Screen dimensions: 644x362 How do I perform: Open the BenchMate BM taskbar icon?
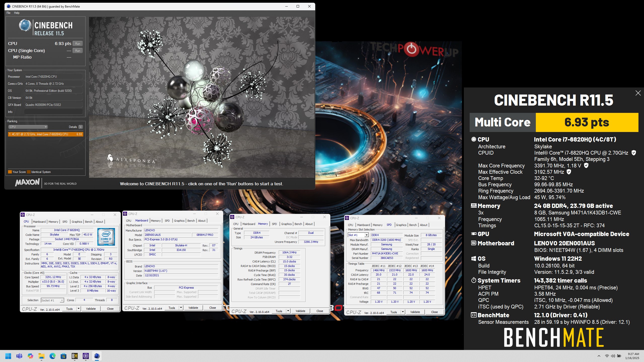pyautogui.click(x=75, y=356)
